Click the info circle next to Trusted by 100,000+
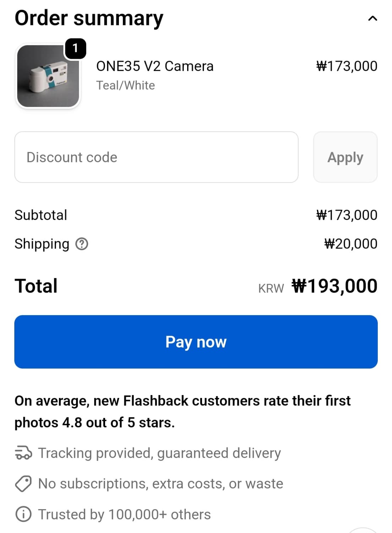 click(23, 514)
